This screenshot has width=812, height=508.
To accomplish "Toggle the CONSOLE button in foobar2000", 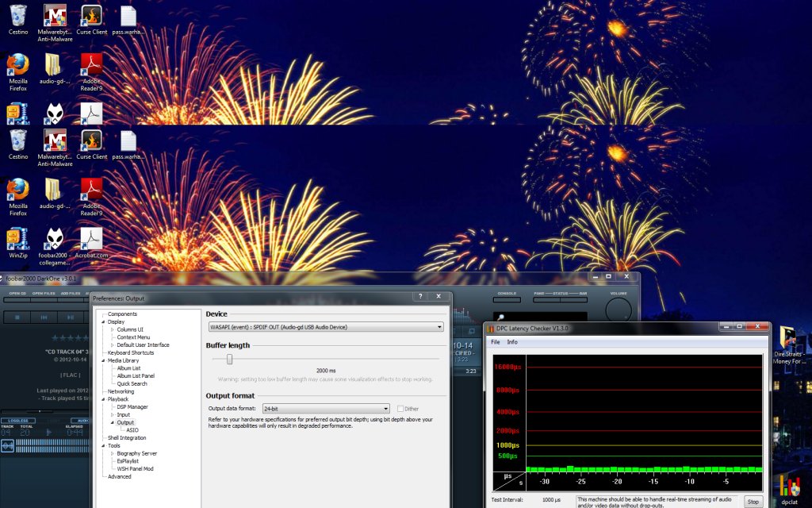I will coord(507,299).
